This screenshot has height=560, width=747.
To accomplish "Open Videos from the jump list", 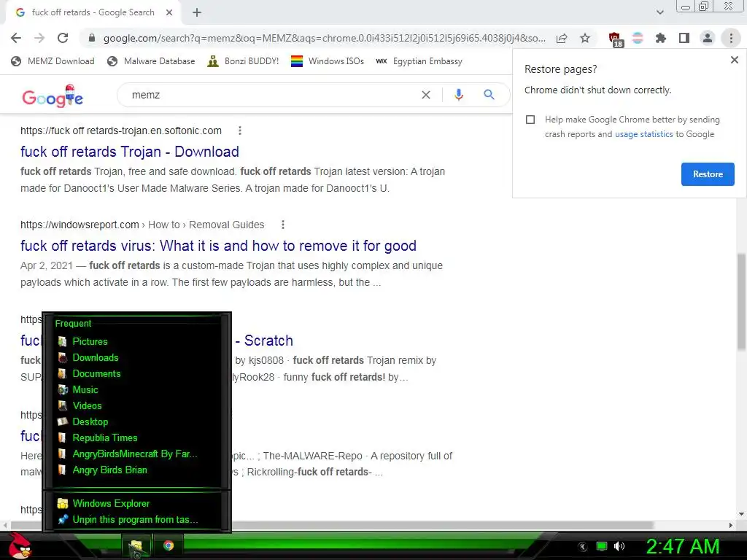I will click(x=88, y=405).
